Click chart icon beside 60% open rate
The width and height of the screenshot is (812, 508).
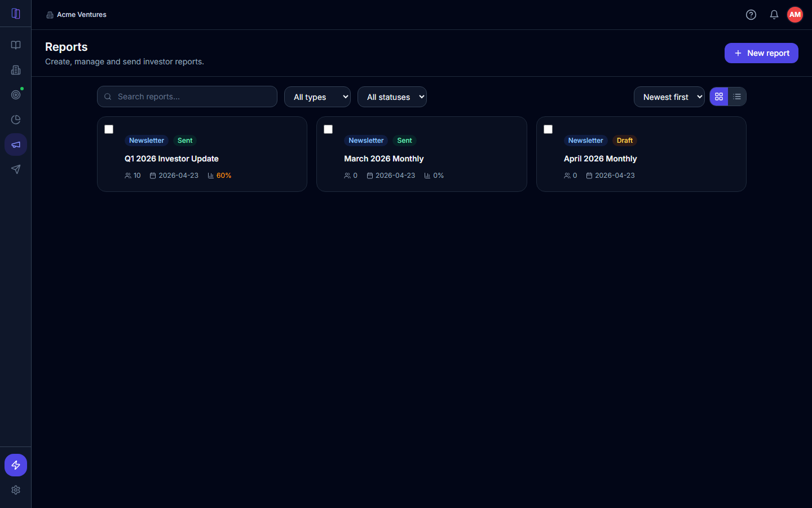click(x=211, y=176)
